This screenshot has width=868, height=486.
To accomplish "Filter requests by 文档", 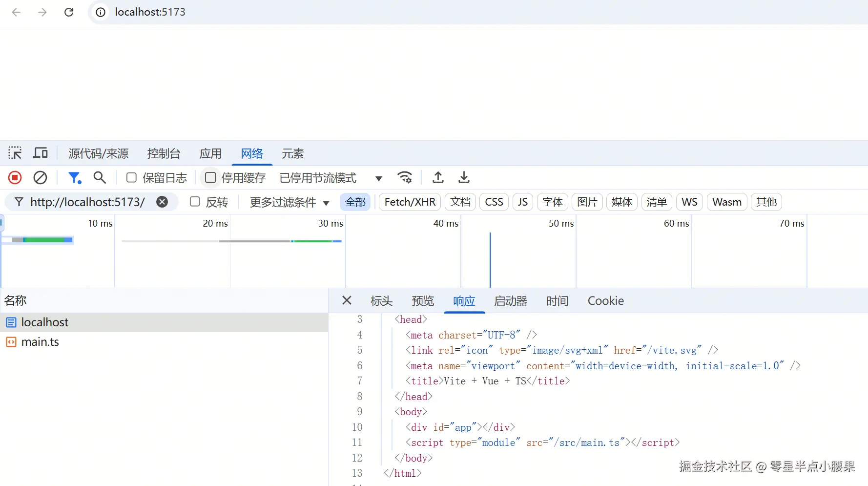I will pos(460,202).
